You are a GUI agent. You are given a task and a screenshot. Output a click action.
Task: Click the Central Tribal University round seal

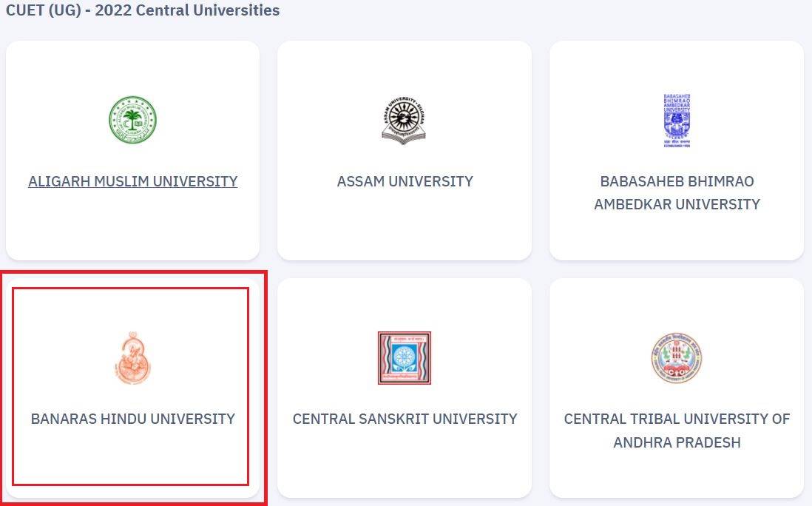click(677, 358)
